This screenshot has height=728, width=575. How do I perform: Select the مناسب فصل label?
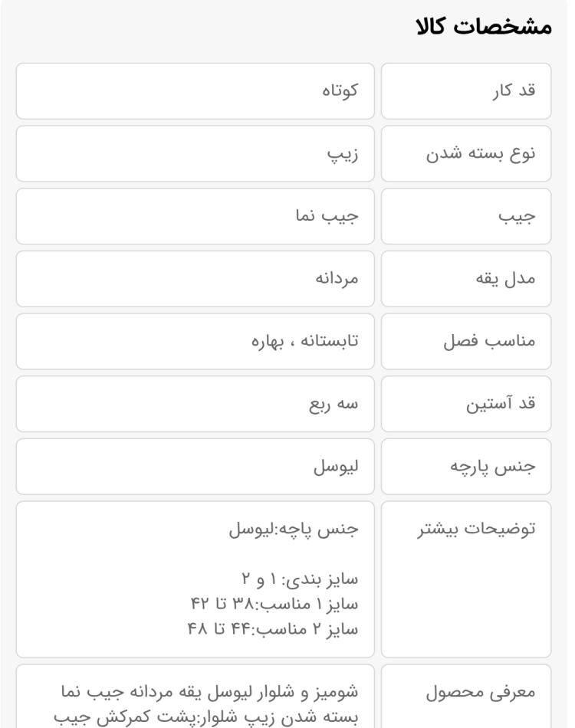pyautogui.click(x=489, y=341)
